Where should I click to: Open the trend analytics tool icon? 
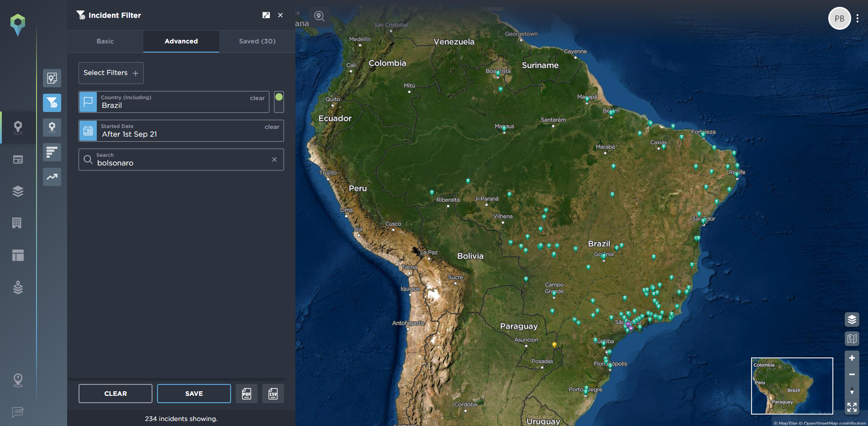click(x=52, y=177)
